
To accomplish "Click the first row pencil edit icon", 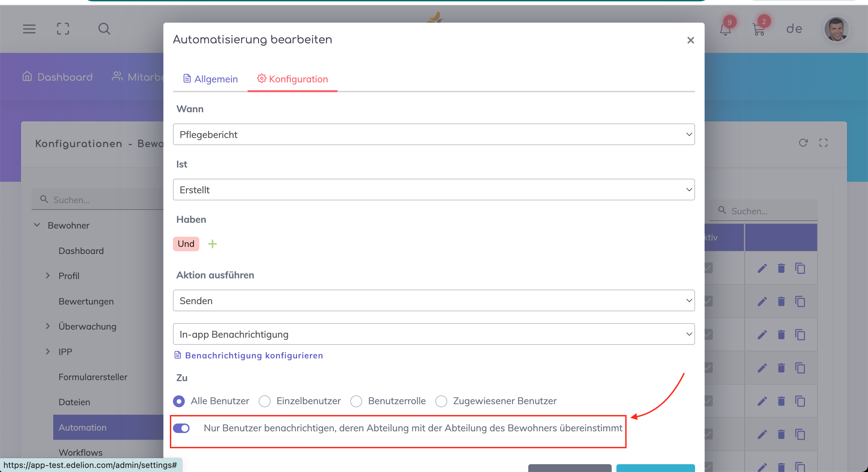I will (762, 268).
